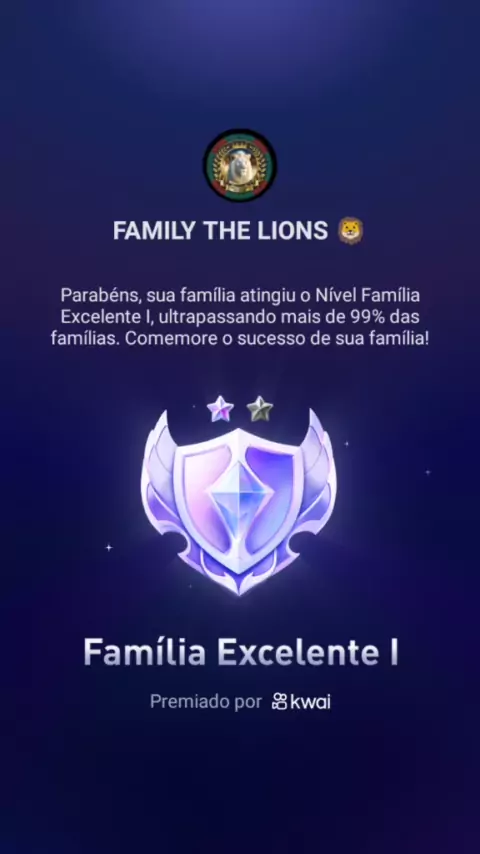Tap the Família Excelente I heading
The width and height of the screenshot is (480, 854).
[240, 652]
